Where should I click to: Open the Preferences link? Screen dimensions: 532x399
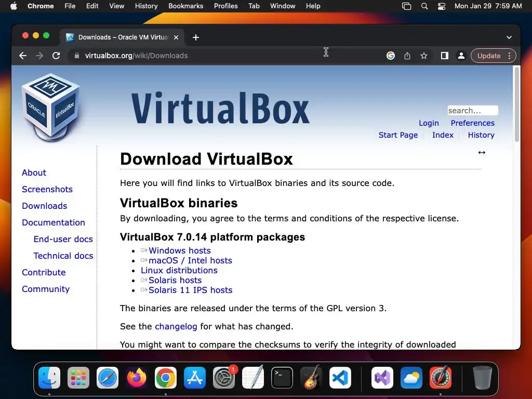(x=473, y=123)
